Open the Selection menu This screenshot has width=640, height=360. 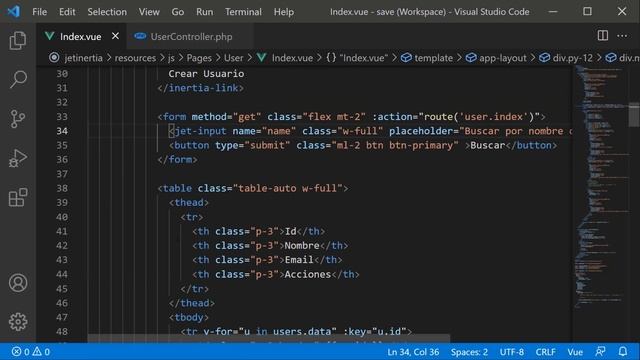click(107, 12)
